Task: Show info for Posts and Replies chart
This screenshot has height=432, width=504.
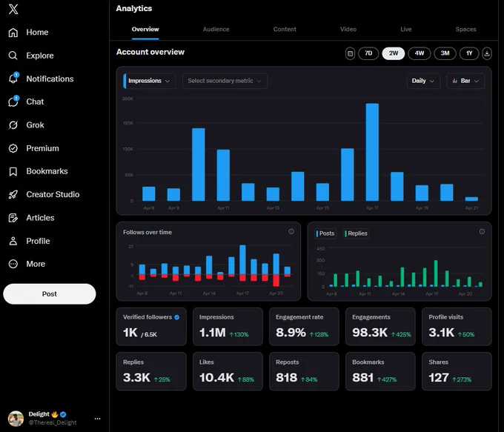Action: [482, 231]
